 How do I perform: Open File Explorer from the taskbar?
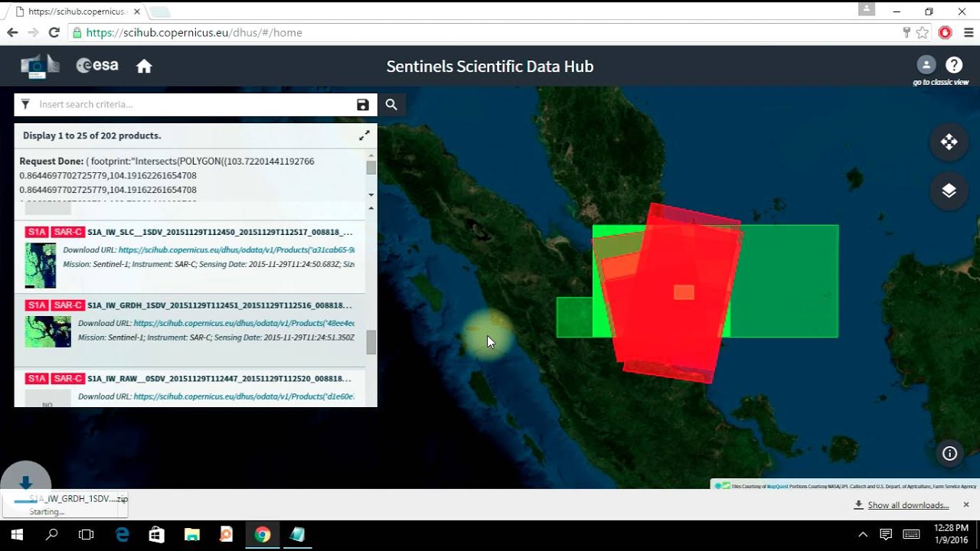click(x=192, y=534)
